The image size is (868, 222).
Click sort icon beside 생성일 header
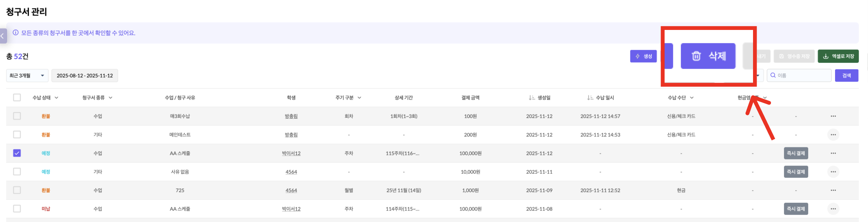tap(532, 98)
